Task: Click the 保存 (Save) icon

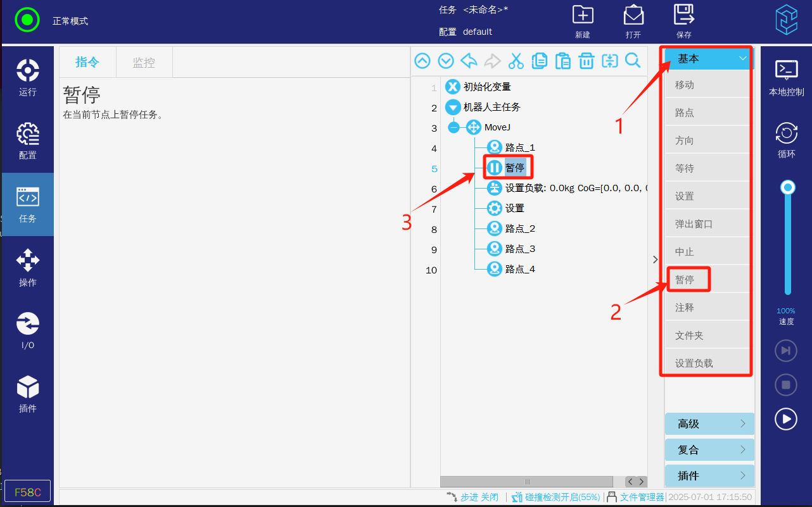Action: tap(683, 22)
